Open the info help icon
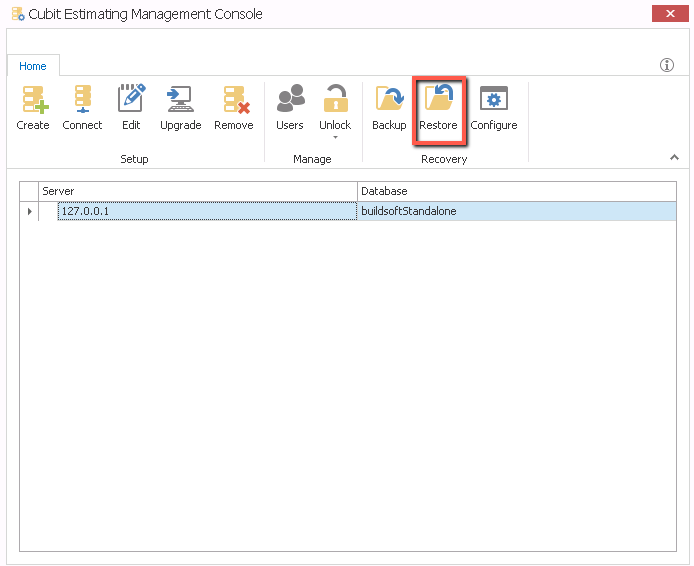 point(667,65)
